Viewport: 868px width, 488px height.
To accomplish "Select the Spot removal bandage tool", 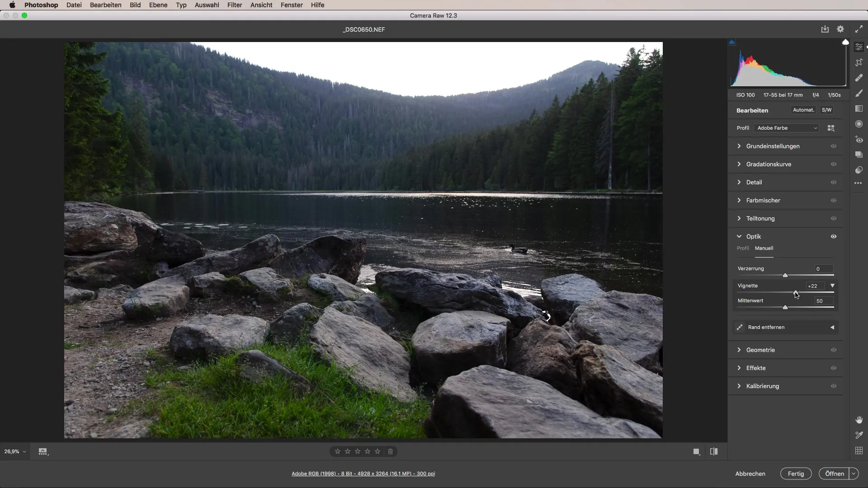I will tap(859, 78).
